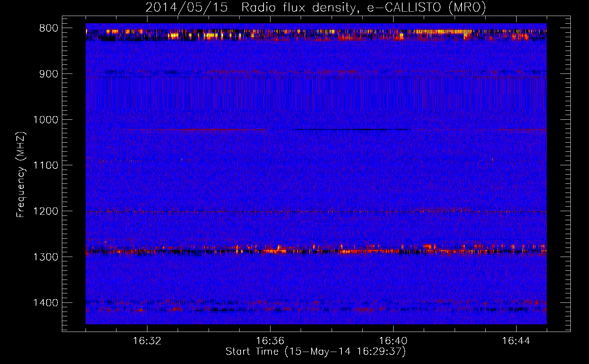The image size is (589, 364).
Task: Select the 800 frequency axis label
Action: point(48,28)
